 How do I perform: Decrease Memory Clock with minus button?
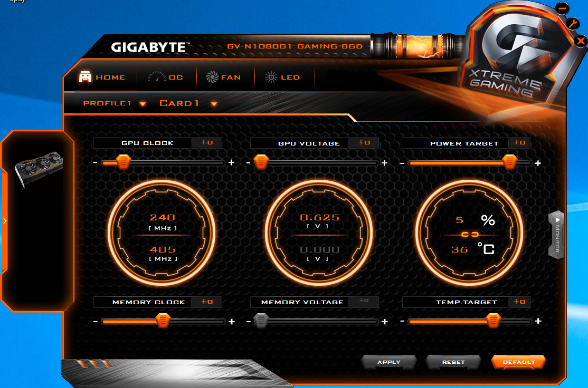[x=96, y=322]
